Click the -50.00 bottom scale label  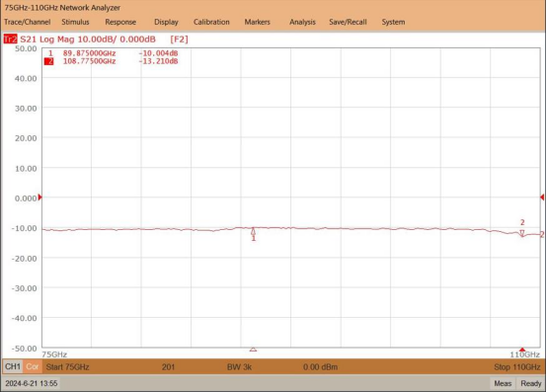pyautogui.click(x=24, y=349)
